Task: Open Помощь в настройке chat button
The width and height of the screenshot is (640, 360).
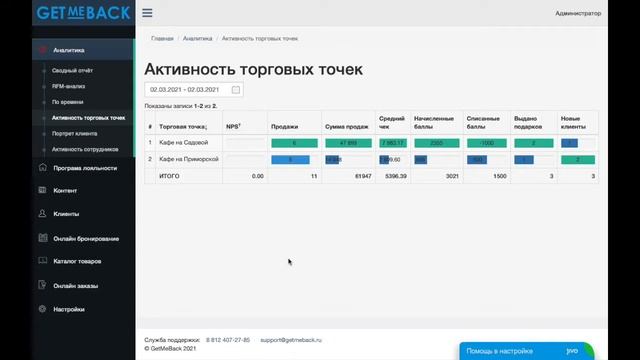Action: tap(526, 351)
